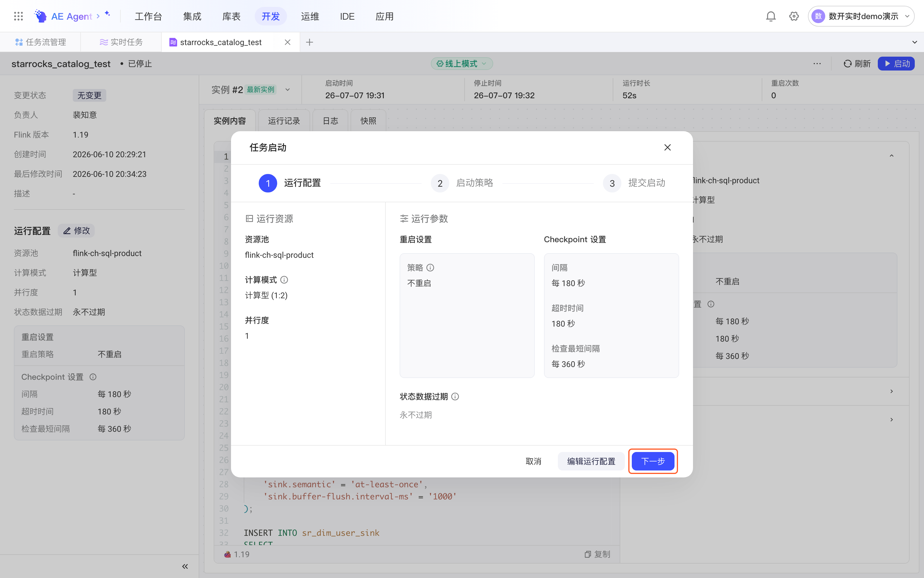Expand the 实例 #2 instance dropdown
Viewport: 924px width, 578px height.
288,90
